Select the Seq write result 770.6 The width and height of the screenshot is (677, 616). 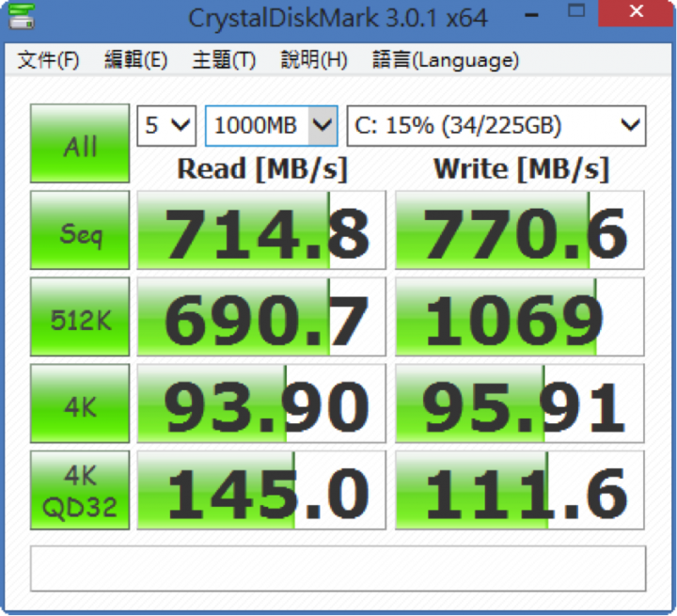coord(520,230)
